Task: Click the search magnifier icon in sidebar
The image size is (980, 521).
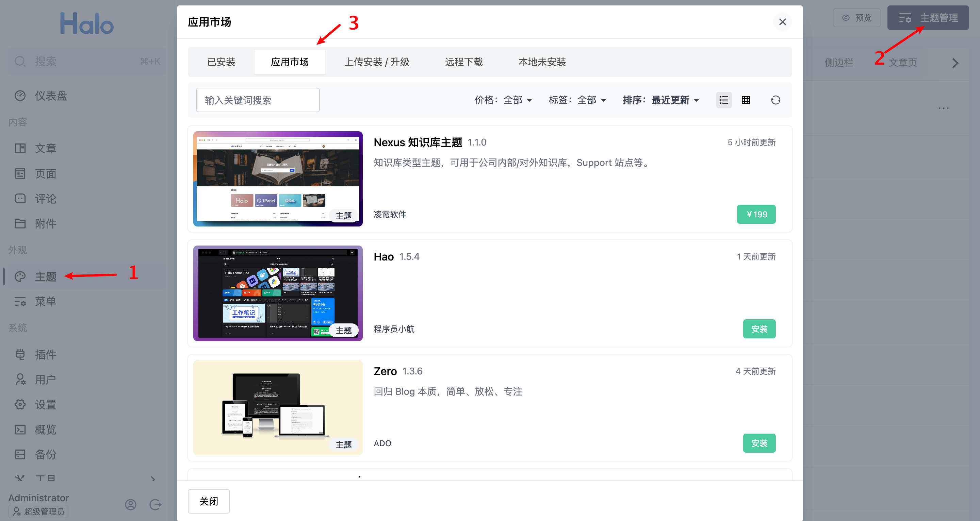Action: pos(20,61)
